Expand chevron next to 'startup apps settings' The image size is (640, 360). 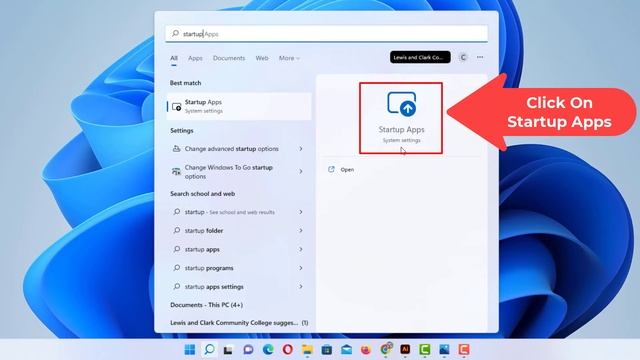301,287
